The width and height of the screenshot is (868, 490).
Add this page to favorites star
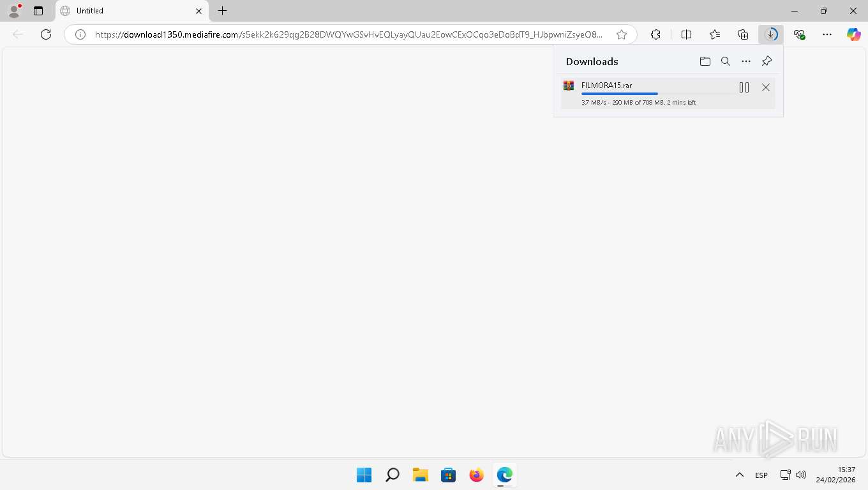point(622,34)
